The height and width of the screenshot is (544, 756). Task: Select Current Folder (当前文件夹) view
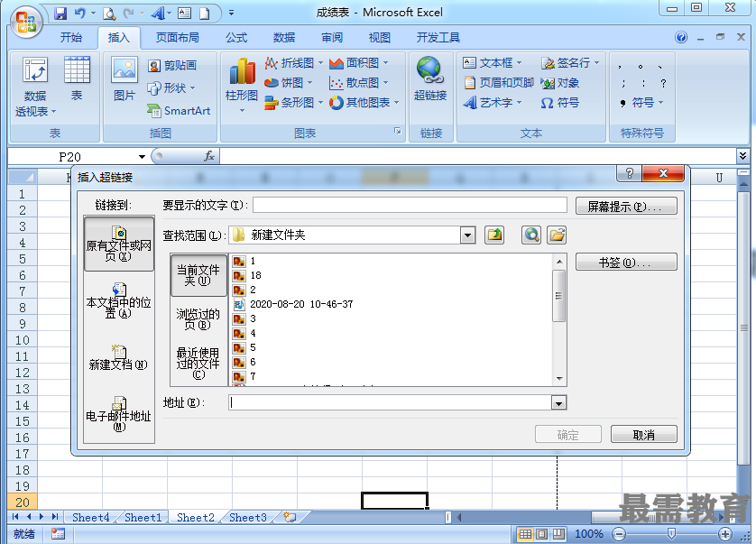click(x=198, y=275)
